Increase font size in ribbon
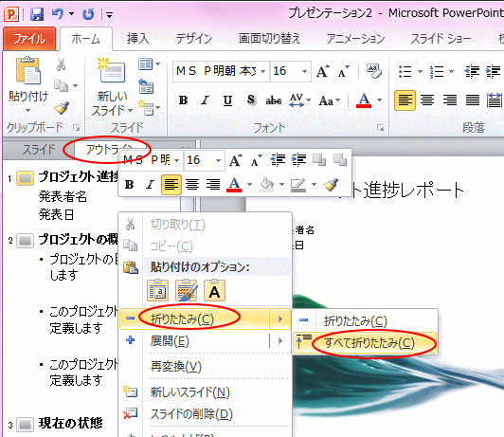The width and height of the screenshot is (504, 437). [x=323, y=71]
